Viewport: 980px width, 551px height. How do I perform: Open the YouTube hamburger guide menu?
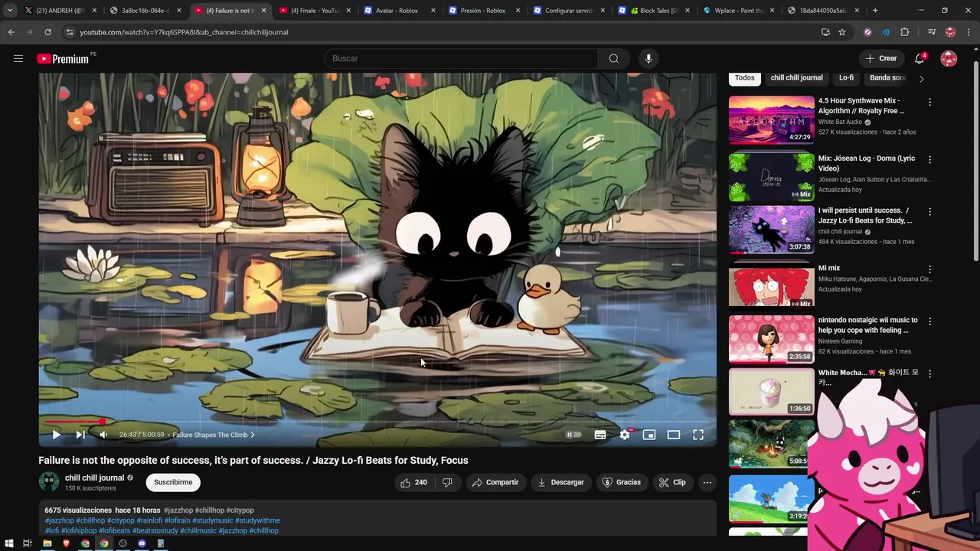click(18, 58)
